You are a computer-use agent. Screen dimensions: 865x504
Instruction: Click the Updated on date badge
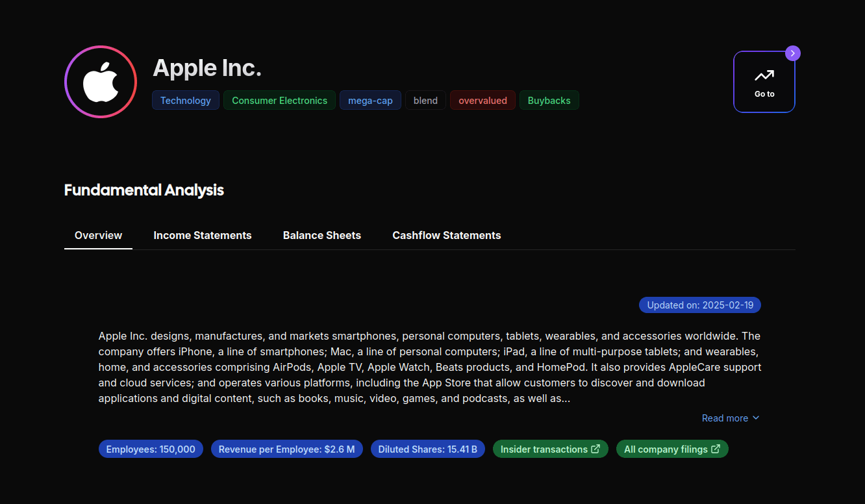point(700,305)
